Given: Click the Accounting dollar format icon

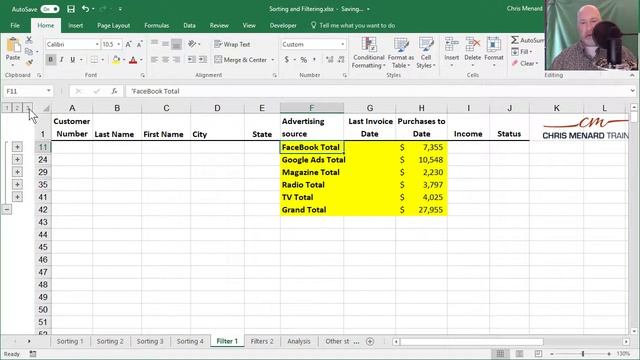Looking at the screenshot, I should click(287, 60).
